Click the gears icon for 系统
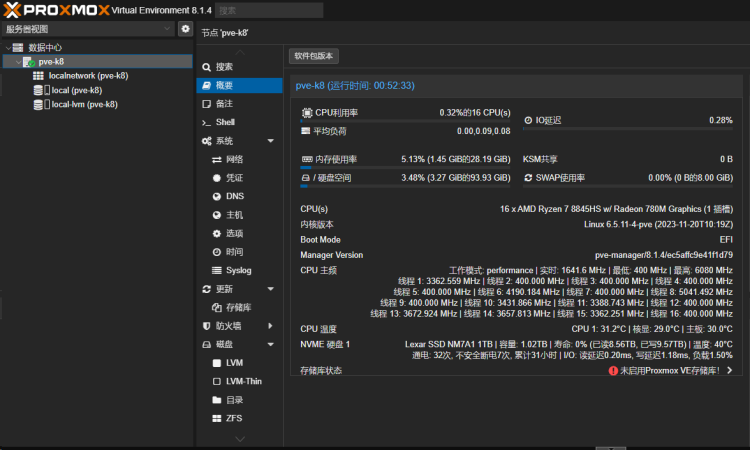The width and height of the screenshot is (750, 450). tap(207, 141)
